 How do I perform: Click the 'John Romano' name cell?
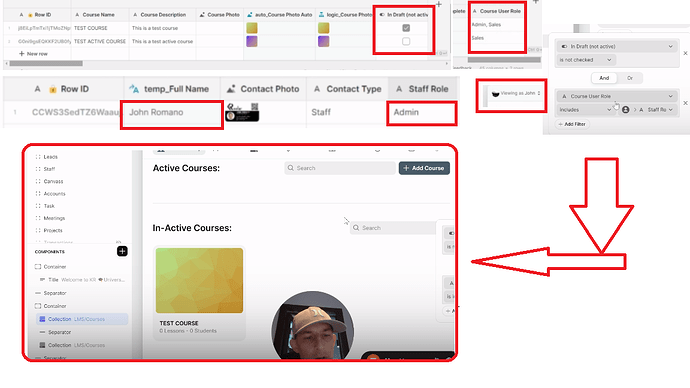(172, 113)
